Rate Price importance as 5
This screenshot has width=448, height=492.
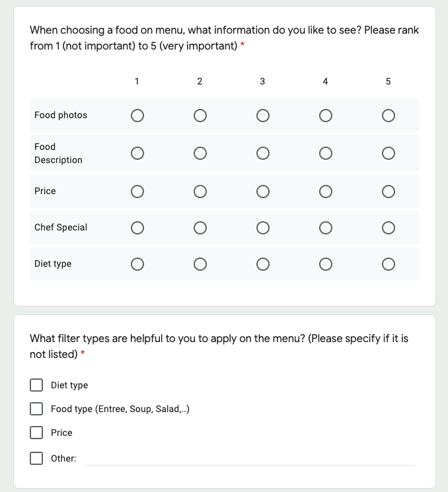[x=389, y=192]
